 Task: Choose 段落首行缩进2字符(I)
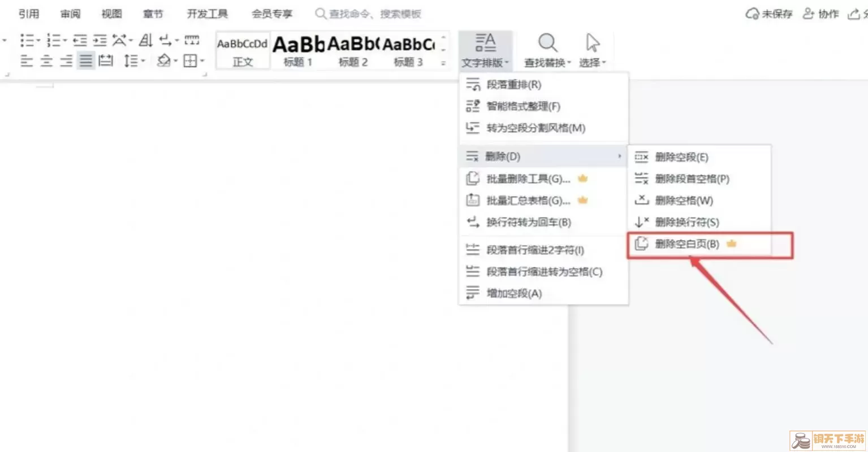[x=543, y=250]
